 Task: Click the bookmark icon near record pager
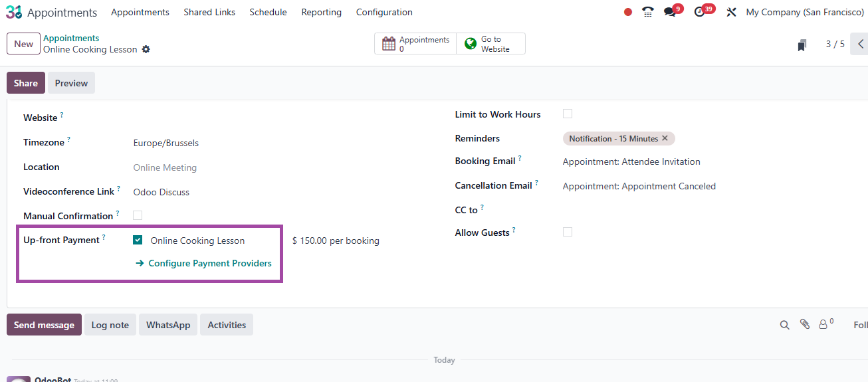pyautogui.click(x=802, y=45)
